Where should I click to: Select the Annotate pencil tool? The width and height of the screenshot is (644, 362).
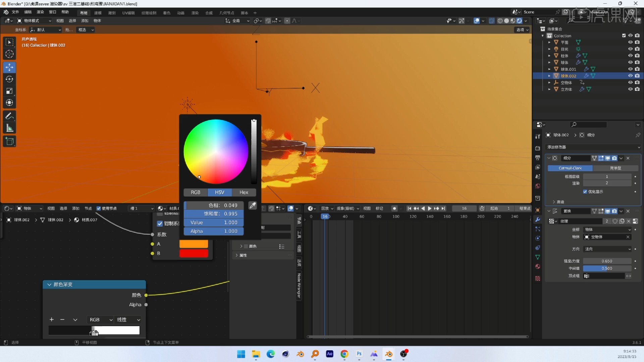(9, 116)
